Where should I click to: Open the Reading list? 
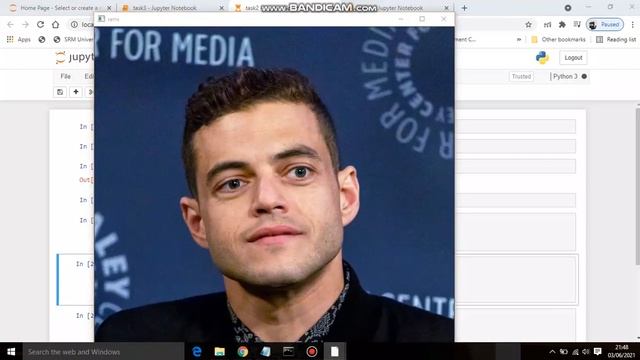pos(616,40)
